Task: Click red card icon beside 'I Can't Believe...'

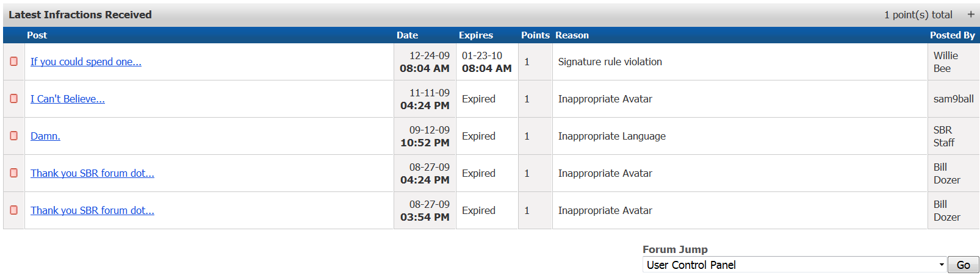Action: 14,99
